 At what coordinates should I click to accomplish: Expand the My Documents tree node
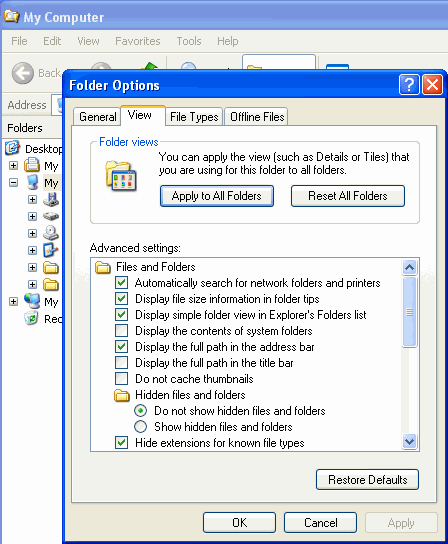pos(14,165)
